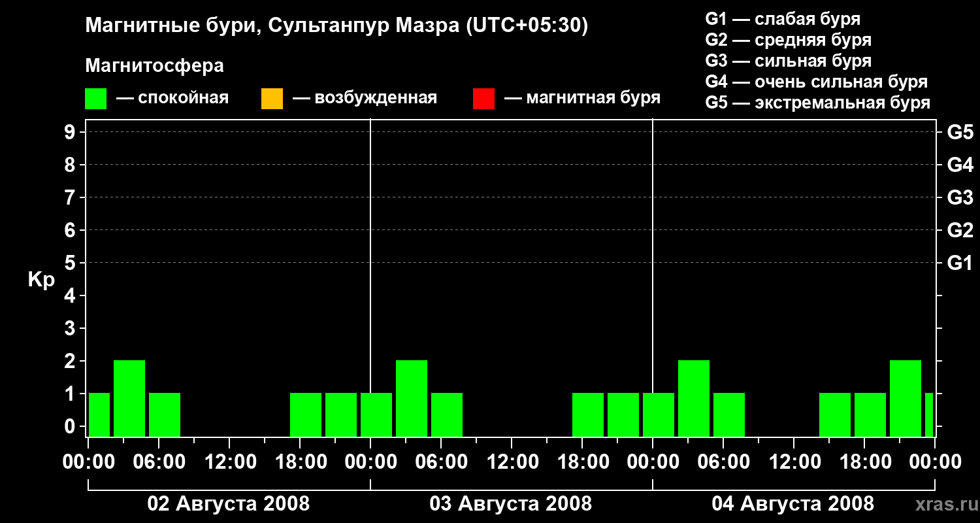Viewport: 980px width, 523px height.
Task: Click the Kp axis value 5
Action: pos(71,263)
